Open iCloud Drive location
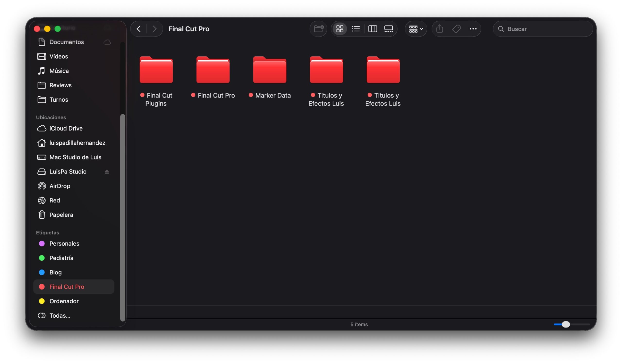This screenshot has height=364, width=622. (x=74, y=128)
